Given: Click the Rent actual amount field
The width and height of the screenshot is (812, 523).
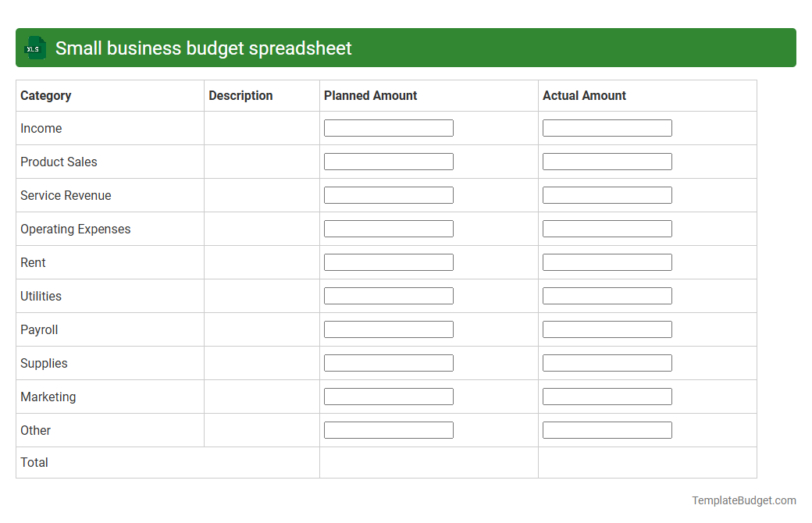Looking at the screenshot, I should tap(607, 261).
